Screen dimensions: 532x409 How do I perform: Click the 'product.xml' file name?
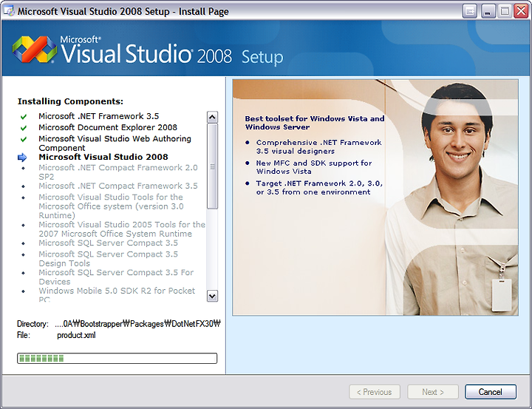pos(76,335)
